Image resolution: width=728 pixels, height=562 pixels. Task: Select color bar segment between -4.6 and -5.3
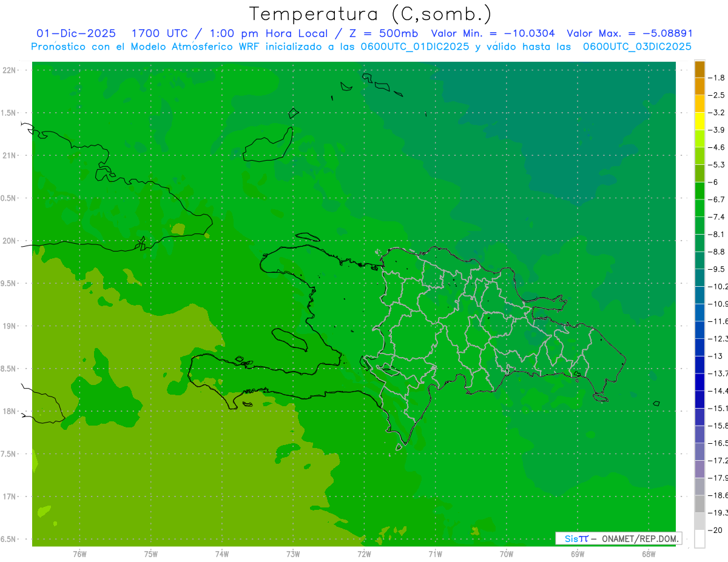tap(699, 156)
